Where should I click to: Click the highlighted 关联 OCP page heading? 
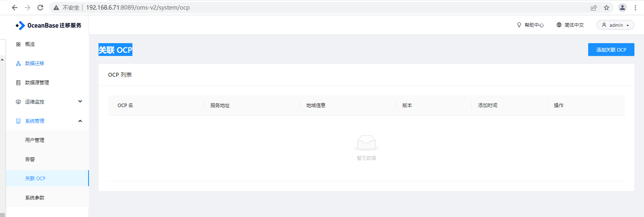115,50
